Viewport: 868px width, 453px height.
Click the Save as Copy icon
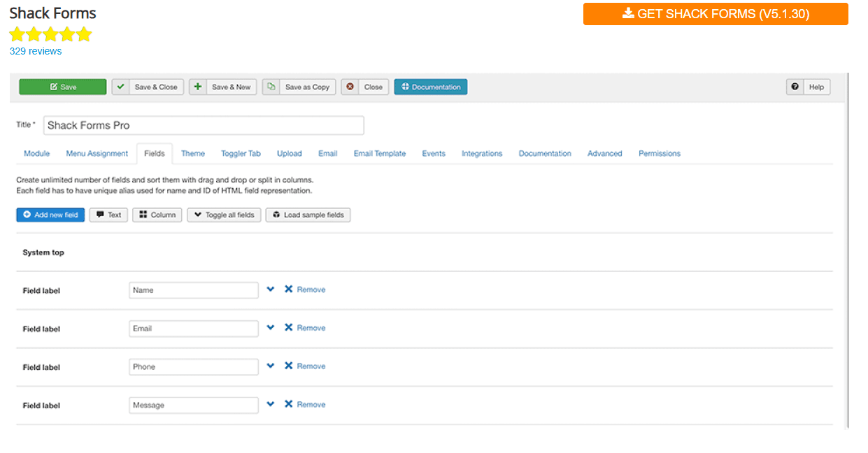click(x=271, y=87)
